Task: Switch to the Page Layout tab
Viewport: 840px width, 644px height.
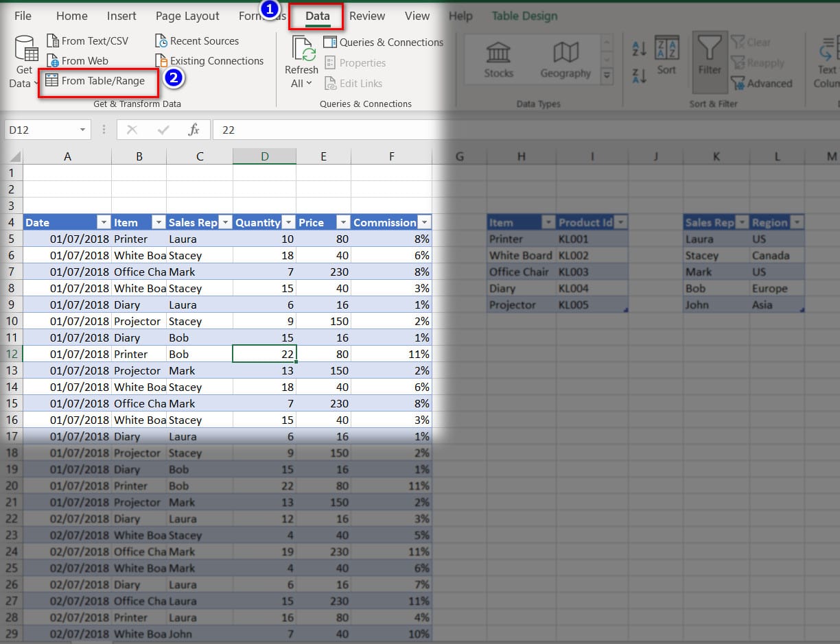Action: [x=187, y=16]
